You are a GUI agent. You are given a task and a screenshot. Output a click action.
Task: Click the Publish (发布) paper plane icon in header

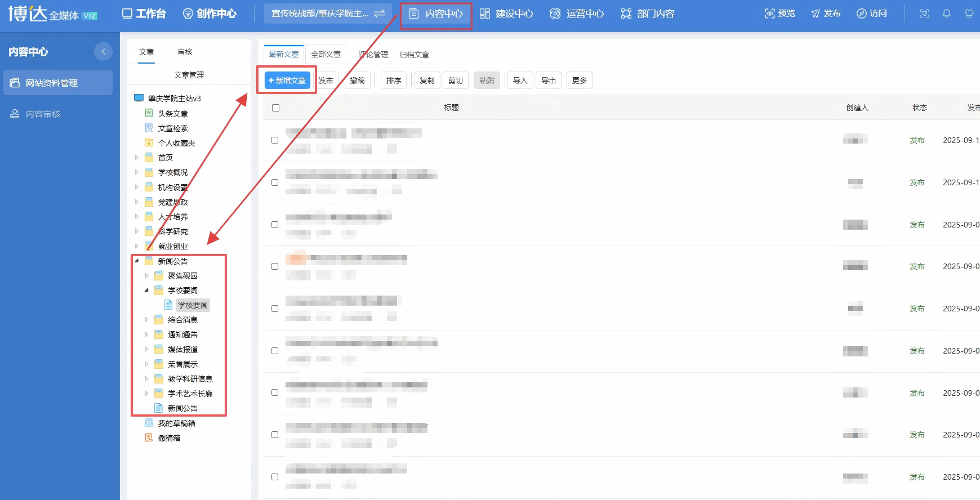(x=825, y=14)
